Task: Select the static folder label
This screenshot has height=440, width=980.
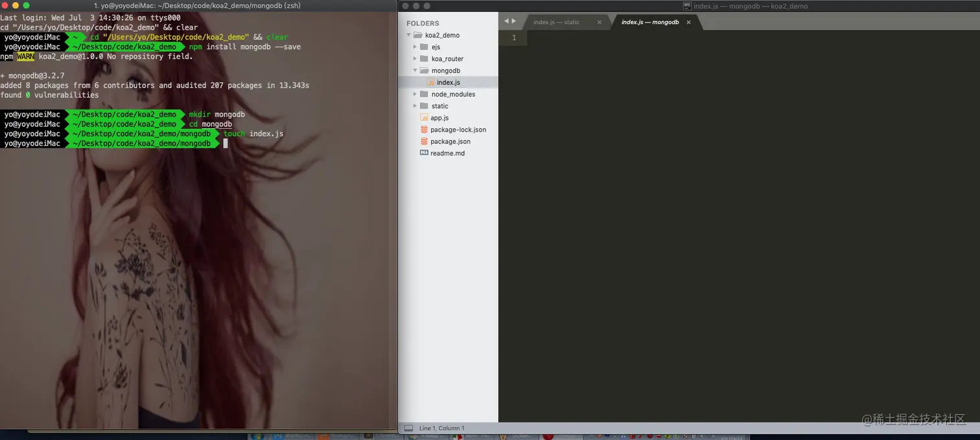Action: tap(439, 106)
